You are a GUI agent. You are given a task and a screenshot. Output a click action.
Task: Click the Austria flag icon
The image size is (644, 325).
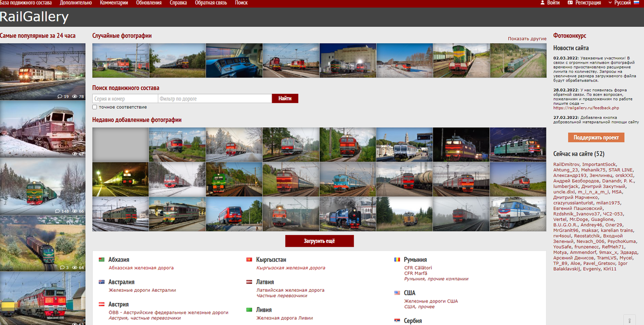(x=102, y=304)
